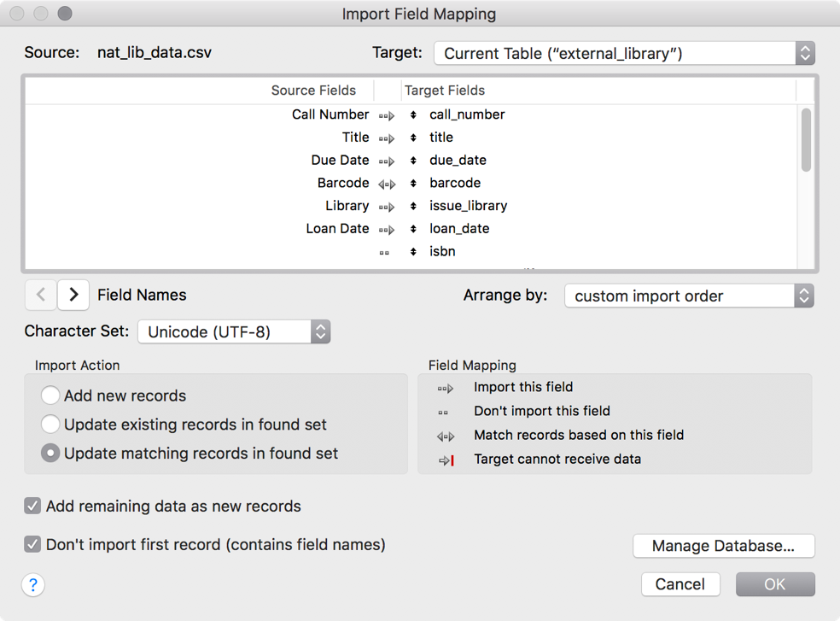Image resolution: width=840 pixels, height=621 pixels.
Task: Expand the Arrange by dropdown
Action: tap(689, 296)
